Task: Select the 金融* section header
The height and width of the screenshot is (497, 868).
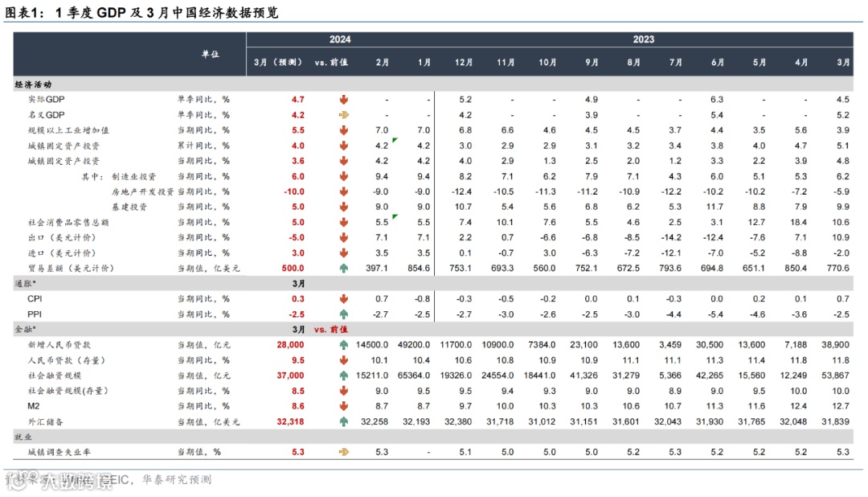Action: click(26, 330)
